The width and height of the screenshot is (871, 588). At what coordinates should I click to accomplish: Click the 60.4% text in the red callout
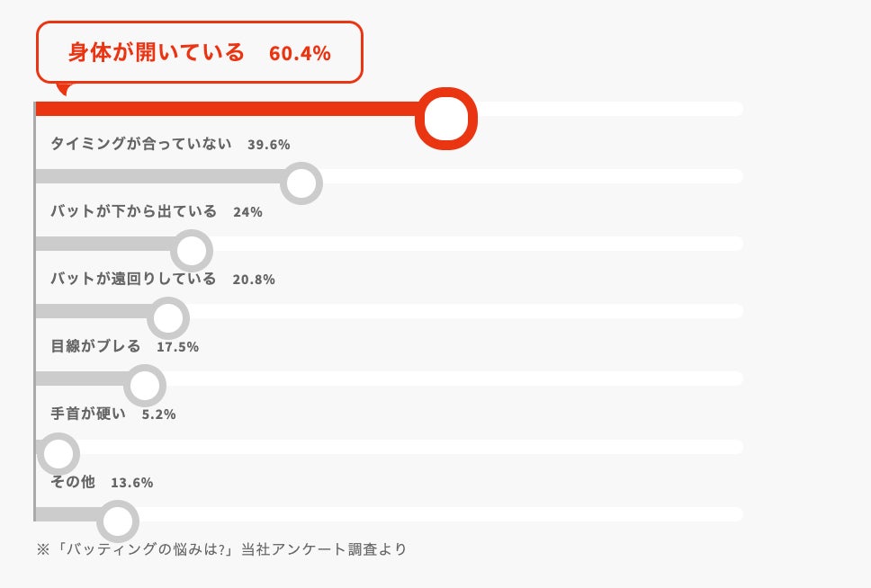tap(300, 53)
